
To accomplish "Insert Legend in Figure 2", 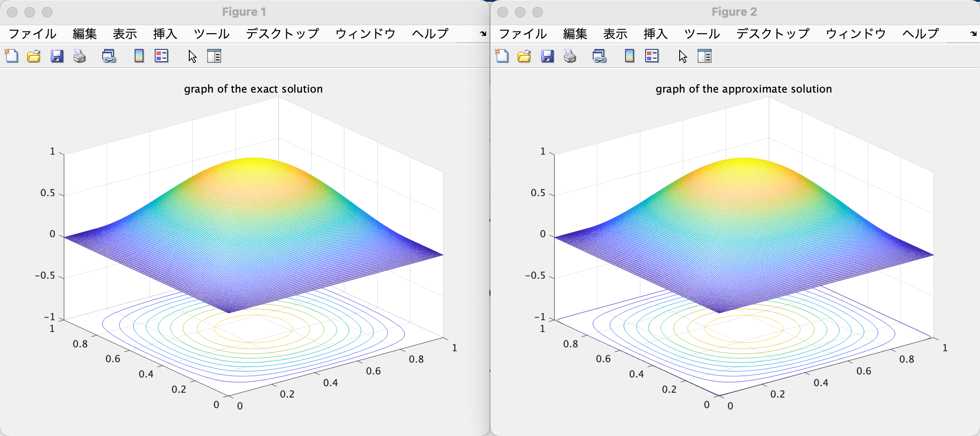I will coord(652,56).
